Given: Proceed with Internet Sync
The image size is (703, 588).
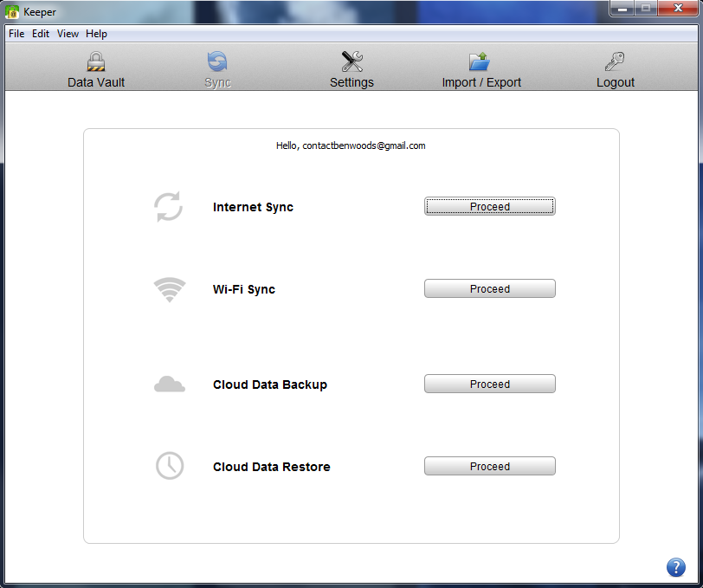Looking at the screenshot, I should (x=490, y=206).
